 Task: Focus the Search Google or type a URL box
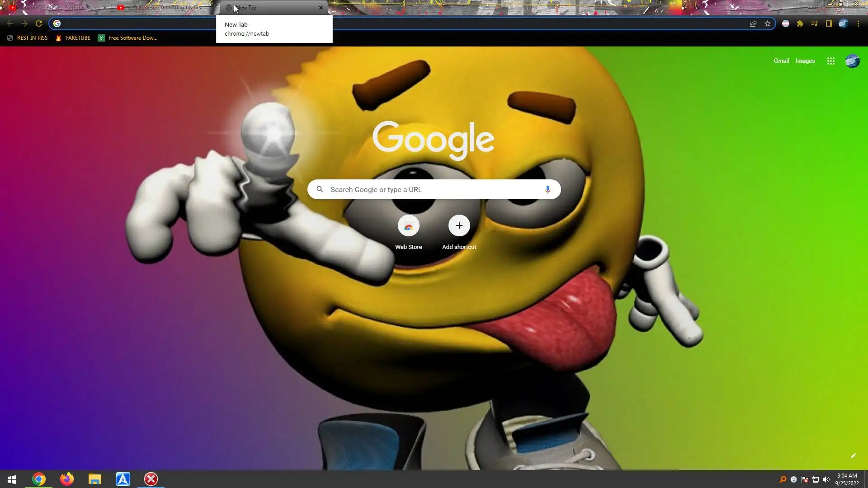[434, 189]
